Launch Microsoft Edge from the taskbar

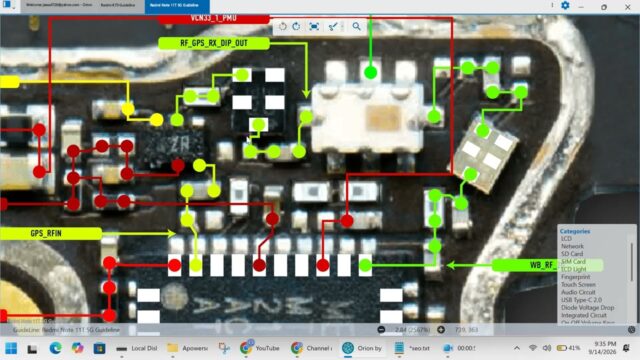[x=55, y=348]
